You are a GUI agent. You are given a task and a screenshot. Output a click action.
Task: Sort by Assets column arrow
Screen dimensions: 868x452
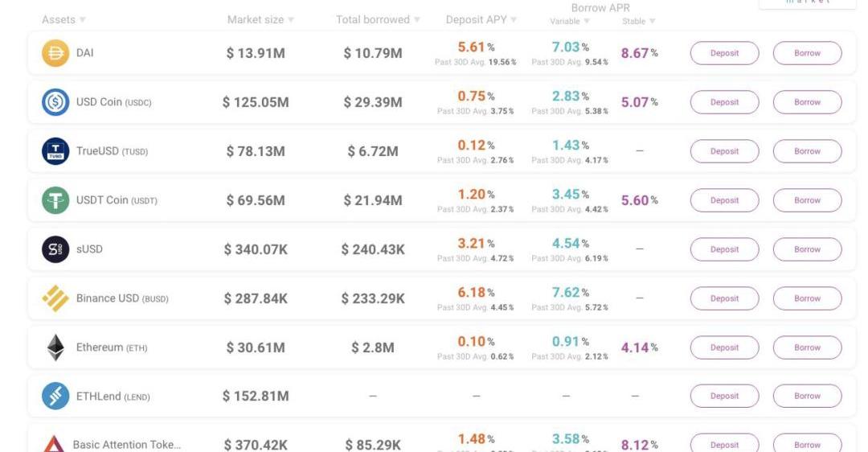point(83,20)
